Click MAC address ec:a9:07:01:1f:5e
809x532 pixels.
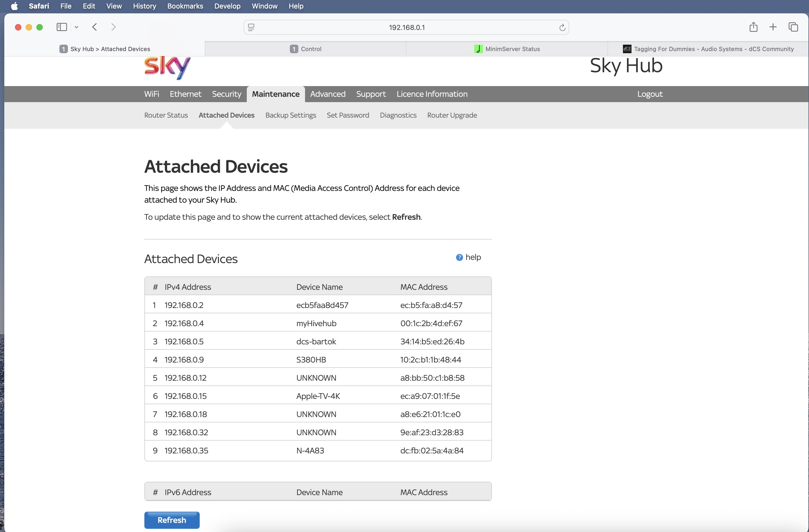[430, 396]
